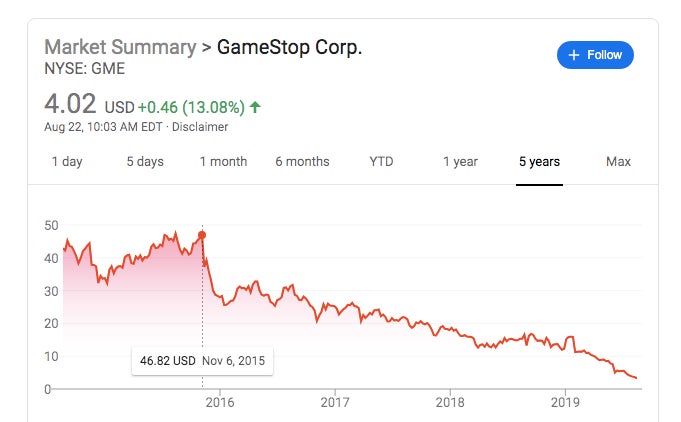Viewport: 681px width, 422px height.
Task: Select the 1 day tab
Action: (x=67, y=162)
